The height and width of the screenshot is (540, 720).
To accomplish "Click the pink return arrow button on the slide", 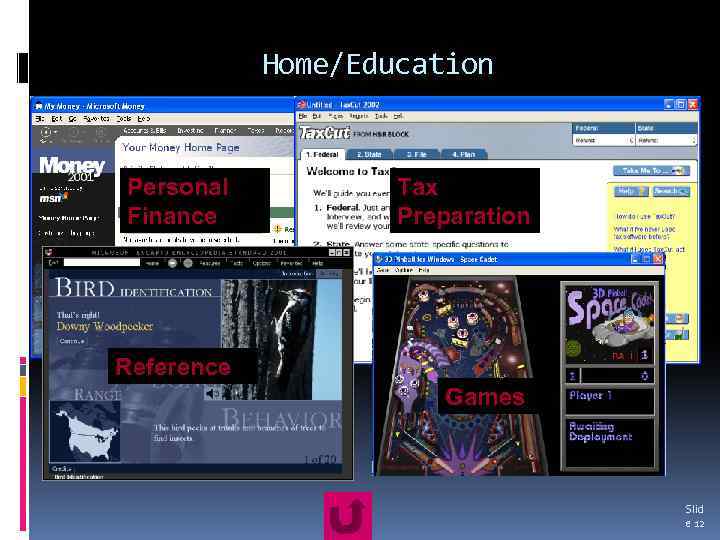I will (348, 515).
